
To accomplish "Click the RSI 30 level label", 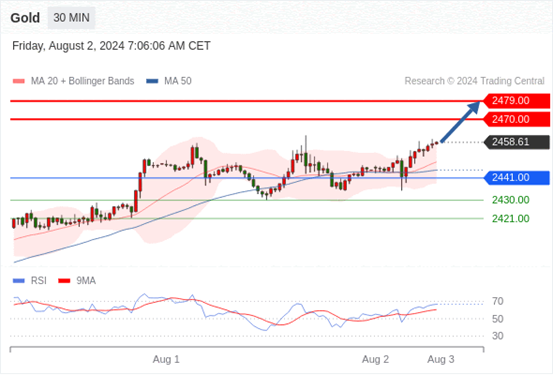I will pos(498,336).
